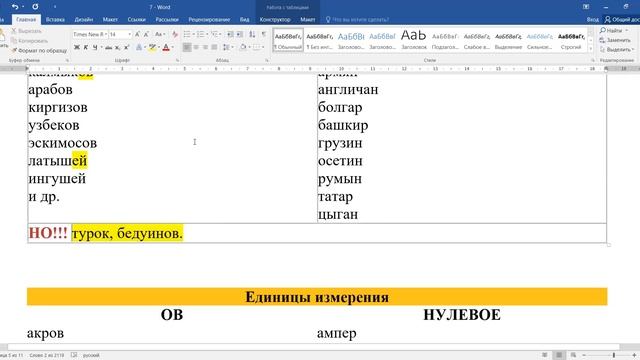
Task: Toggle underline Ч formatting
Action: coord(96,48)
